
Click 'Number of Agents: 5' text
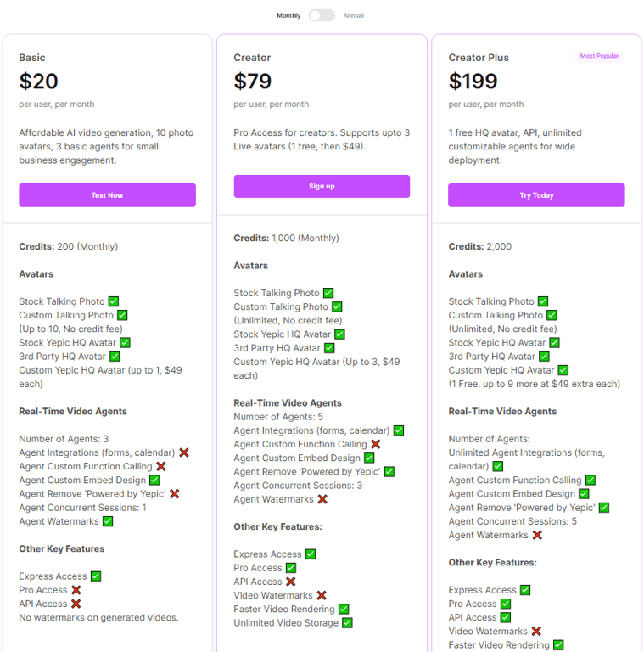(x=278, y=417)
